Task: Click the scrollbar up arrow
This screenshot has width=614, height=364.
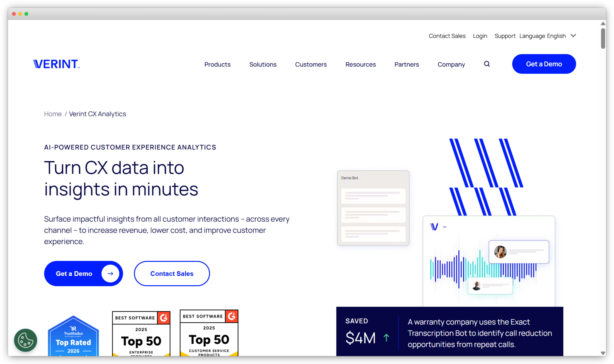Action: 603,24
